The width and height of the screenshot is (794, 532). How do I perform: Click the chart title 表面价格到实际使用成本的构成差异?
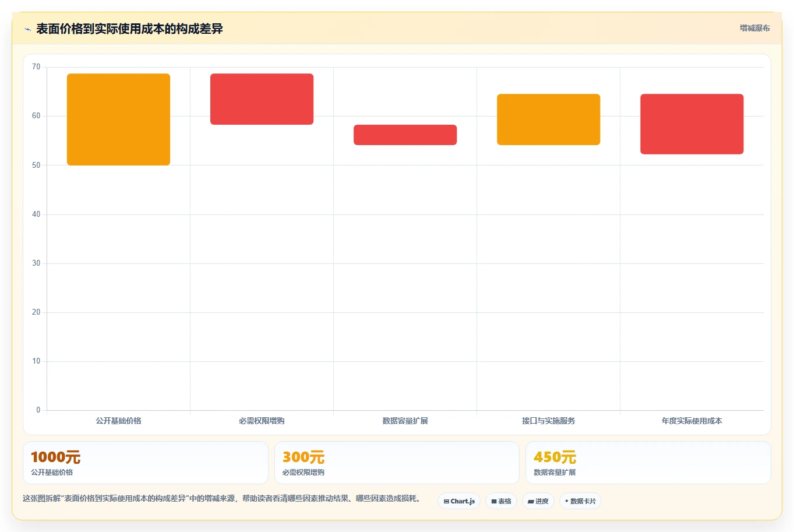[x=129, y=29]
